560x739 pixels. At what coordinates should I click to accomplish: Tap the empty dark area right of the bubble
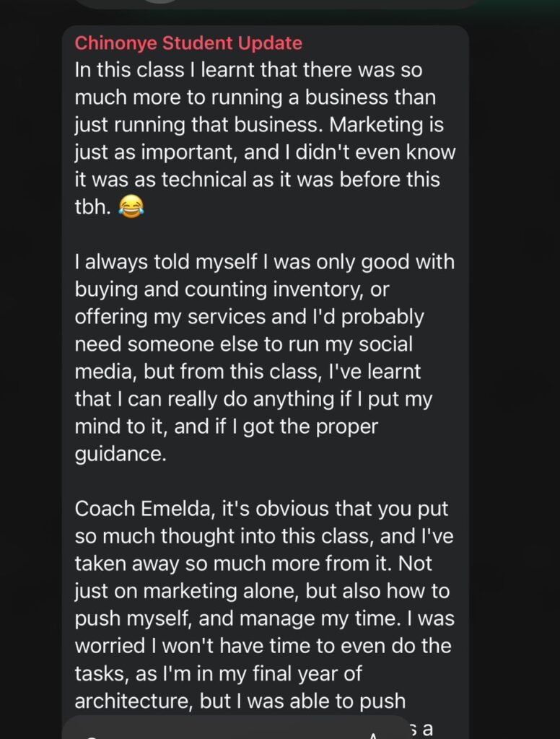pyautogui.click(x=514, y=361)
